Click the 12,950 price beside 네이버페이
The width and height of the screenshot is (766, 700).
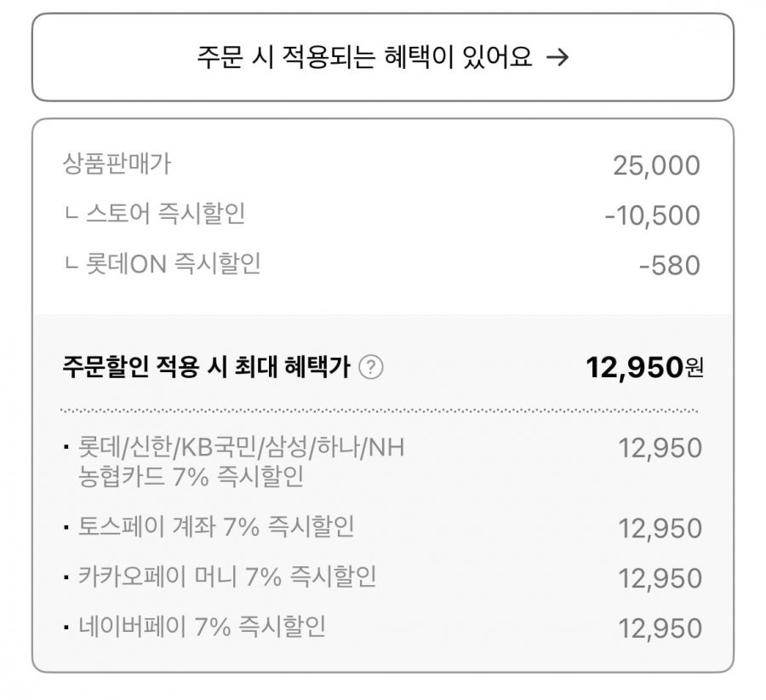(660, 628)
